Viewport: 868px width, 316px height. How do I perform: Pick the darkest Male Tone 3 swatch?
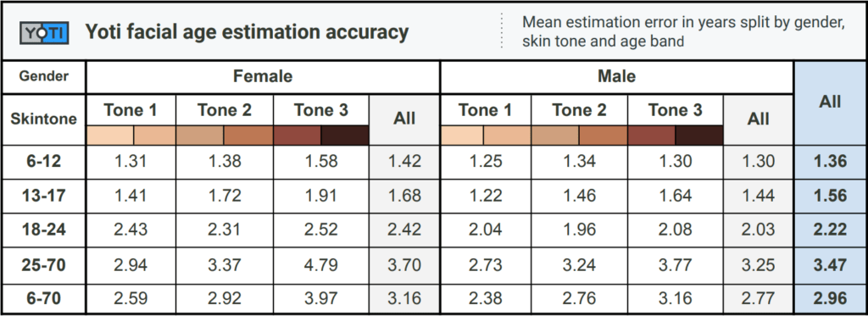point(699,136)
